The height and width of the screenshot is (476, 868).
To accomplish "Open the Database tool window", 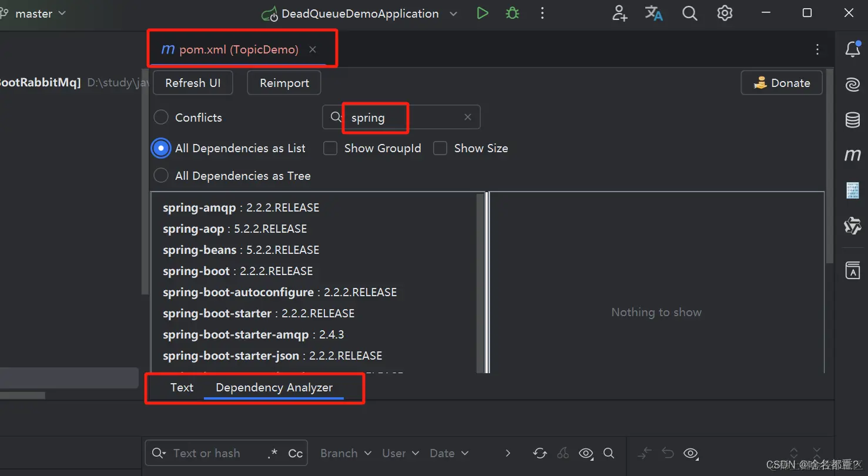I will point(853,120).
